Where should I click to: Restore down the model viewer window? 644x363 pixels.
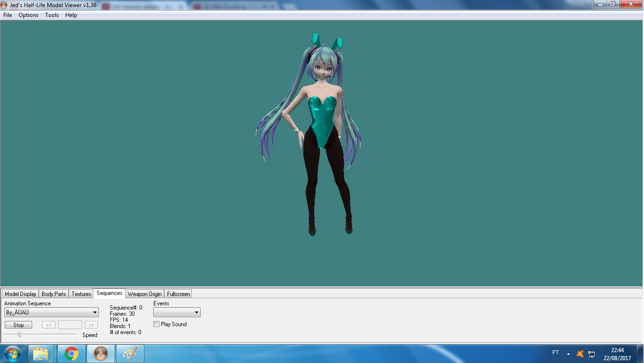[612, 4]
